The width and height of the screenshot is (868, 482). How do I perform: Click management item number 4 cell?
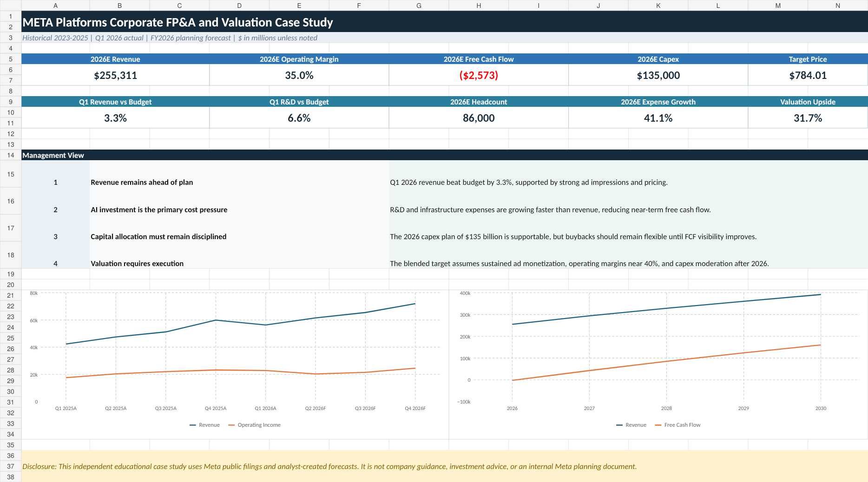coord(55,255)
